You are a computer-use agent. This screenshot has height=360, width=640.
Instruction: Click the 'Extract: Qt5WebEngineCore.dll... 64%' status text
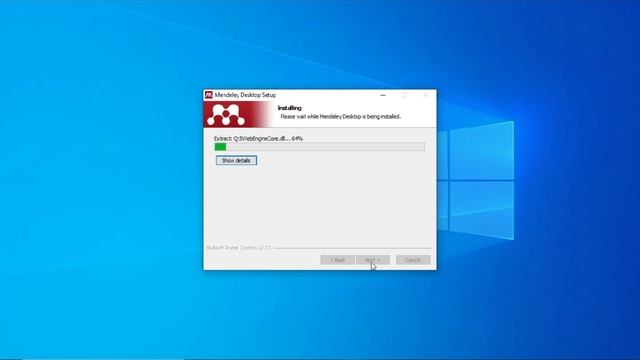[x=258, y=138]
